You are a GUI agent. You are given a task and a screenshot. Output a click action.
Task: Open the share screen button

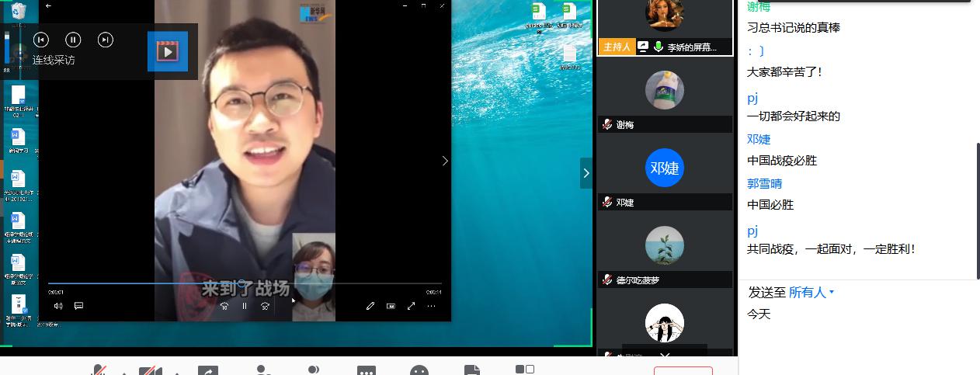point(208,370)
